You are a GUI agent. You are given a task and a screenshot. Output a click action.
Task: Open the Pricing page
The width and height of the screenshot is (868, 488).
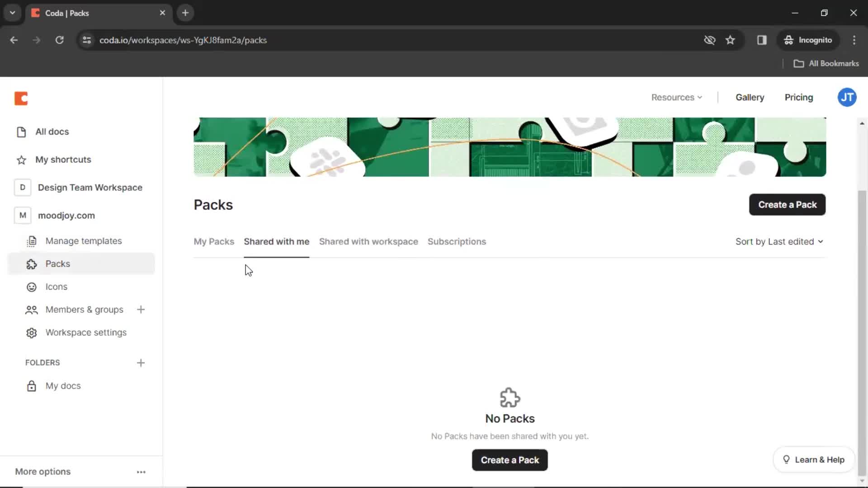[x=799, y=97]
